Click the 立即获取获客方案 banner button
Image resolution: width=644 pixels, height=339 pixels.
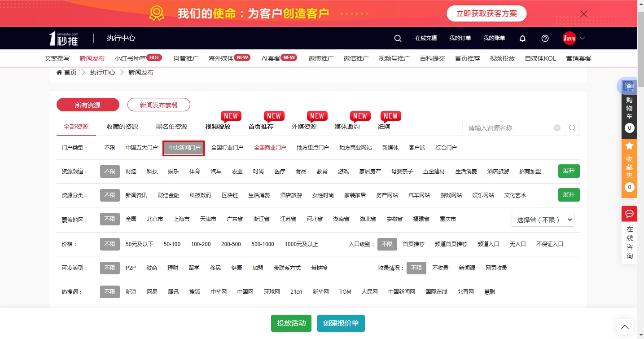tap(486, 13)
